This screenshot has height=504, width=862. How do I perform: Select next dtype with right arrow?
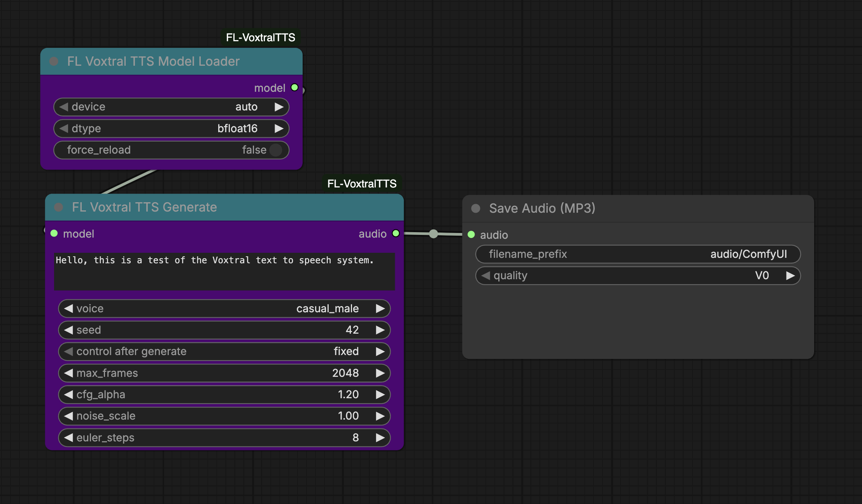[279, 128]
